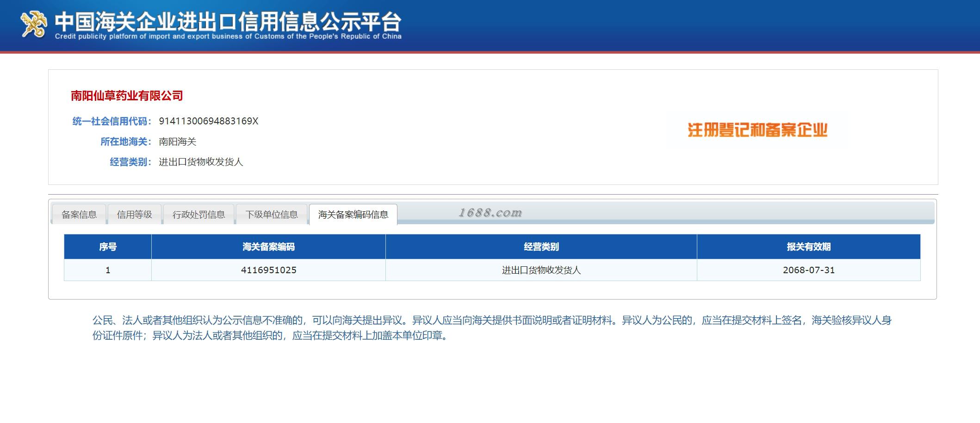This screenshot has height=423, width=980.
Task: Click 进出口货物收发货人 in the company info
Action: (x=201, y=162)
